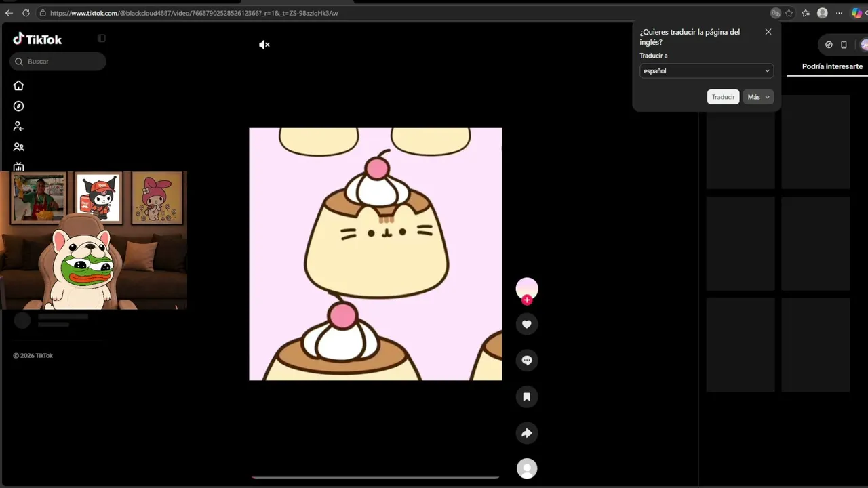Open the browser profile avatar
The image size is (868, 488).
pos(823,13)
